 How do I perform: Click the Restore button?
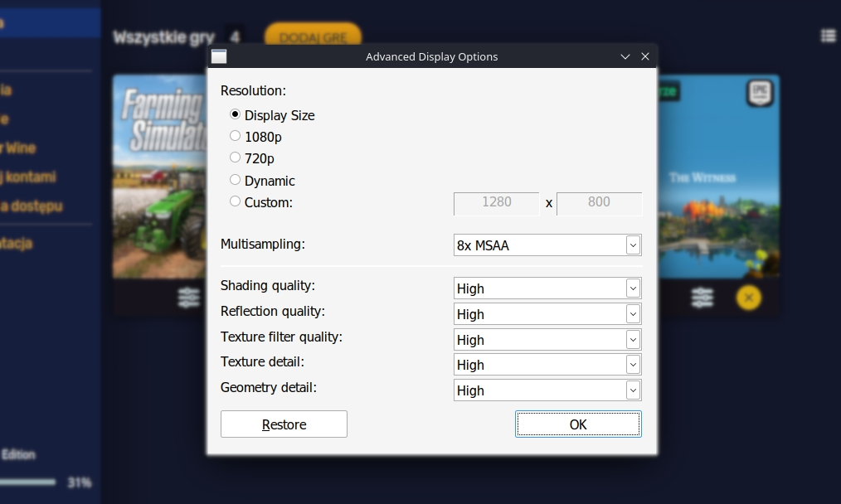[x=284, y=424]
